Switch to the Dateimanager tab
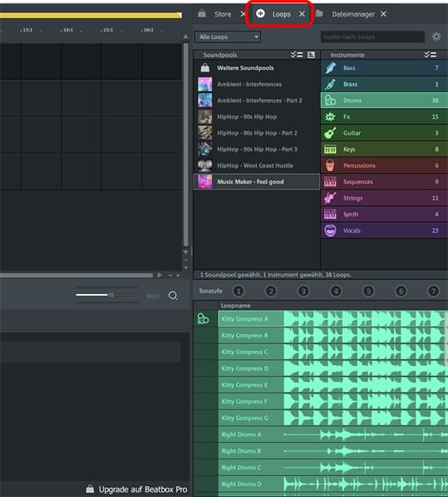448x497 pixels. click(353, 14)
